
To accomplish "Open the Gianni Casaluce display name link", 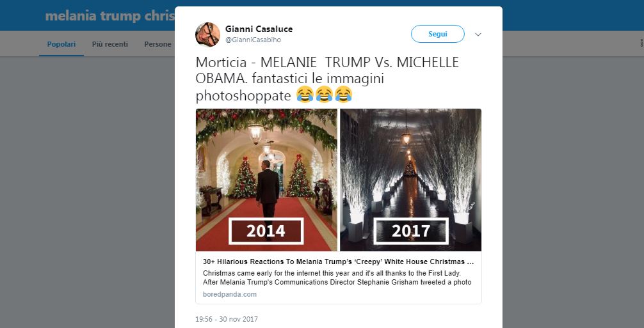I will [259, 29].
